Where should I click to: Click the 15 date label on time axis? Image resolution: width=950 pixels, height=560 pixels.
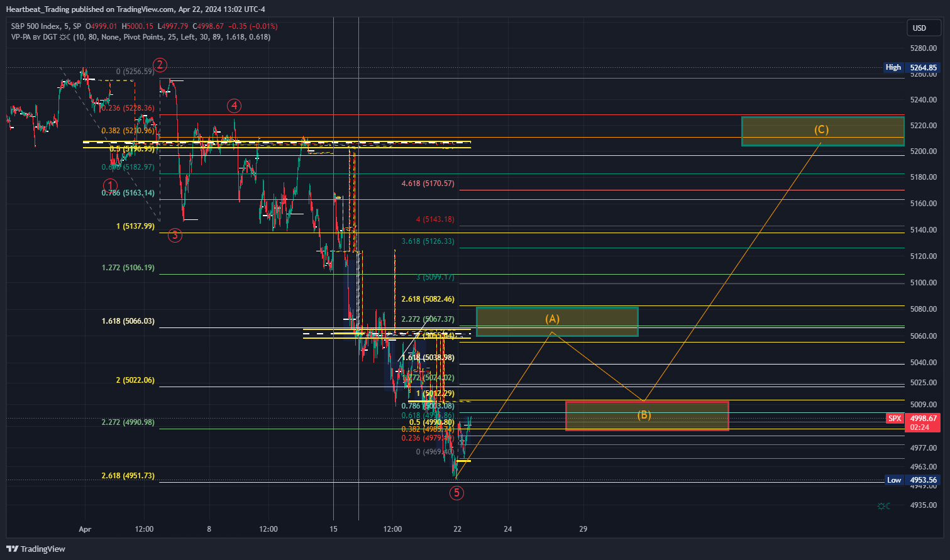pos(333,529)
